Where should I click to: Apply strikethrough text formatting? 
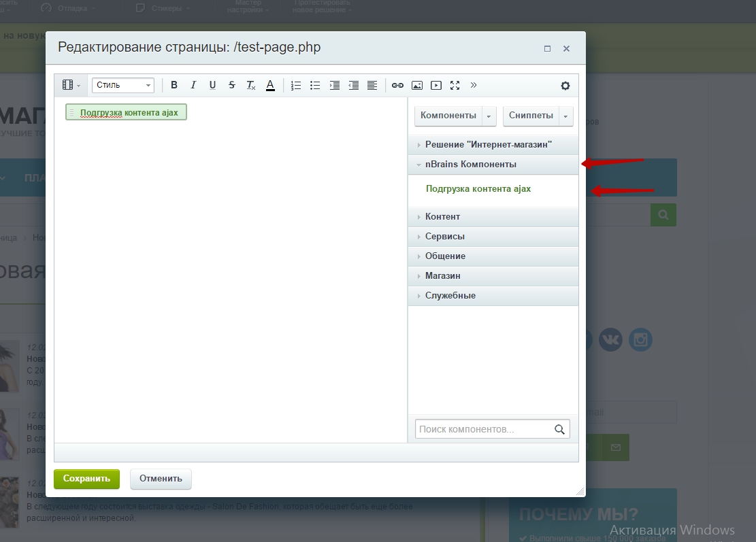point(232,85)
